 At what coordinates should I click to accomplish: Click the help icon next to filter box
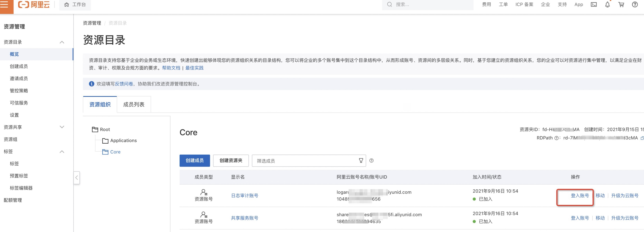coord(371,161)
